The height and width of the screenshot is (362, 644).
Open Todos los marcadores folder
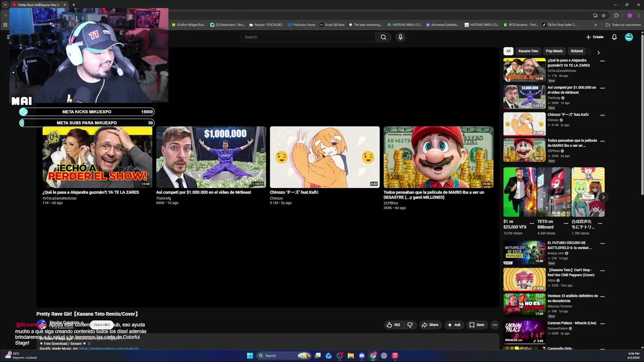(623, 25)
